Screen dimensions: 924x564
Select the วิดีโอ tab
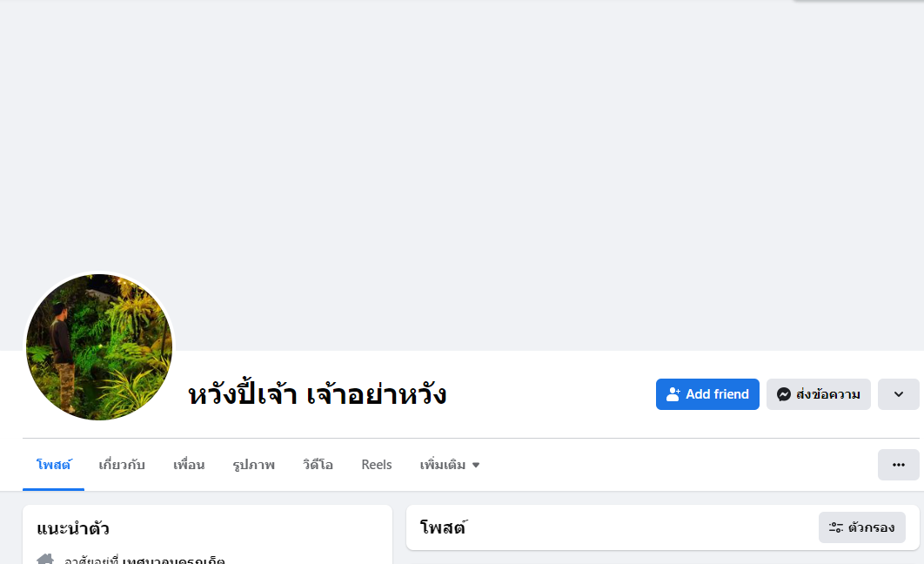318,465
